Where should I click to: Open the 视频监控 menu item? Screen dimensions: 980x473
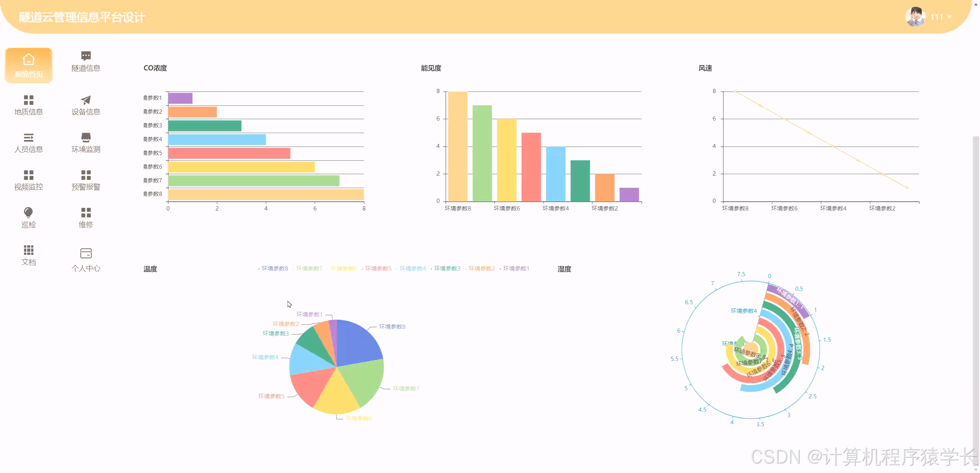pyautogui.click(x=29, y=180)
